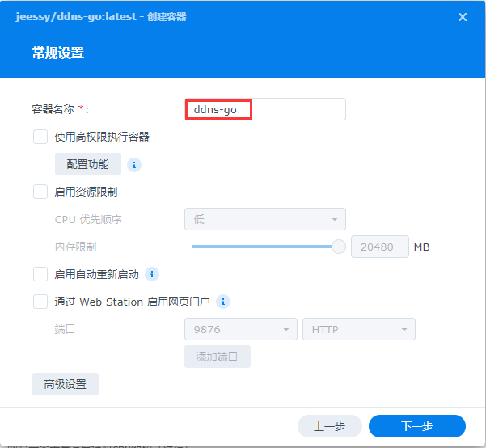Toggle 通过 Web Station 启用网页门户 checkbox
Screen dimensions: 486x448
coord(40,302)
